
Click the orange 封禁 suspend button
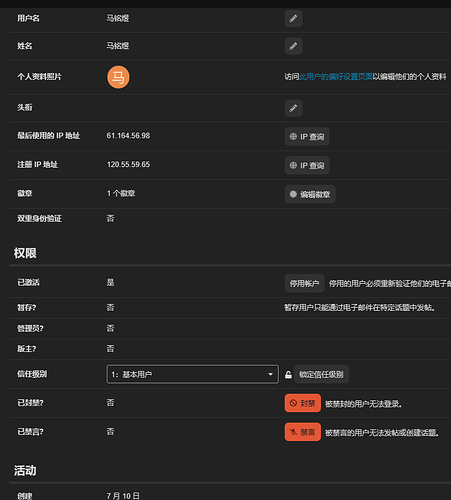coord(303,403)
